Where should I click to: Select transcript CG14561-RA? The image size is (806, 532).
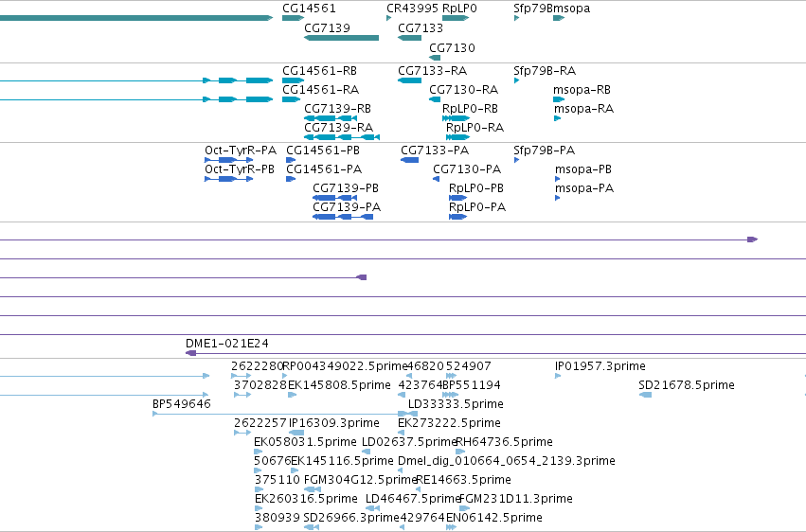320,89
